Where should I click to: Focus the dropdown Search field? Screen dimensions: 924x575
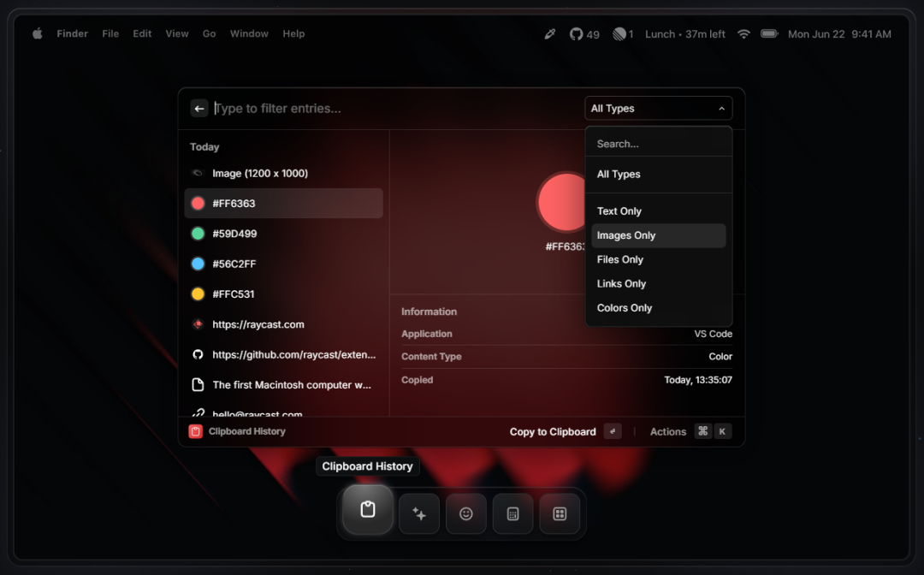click(x=658, y=144)
